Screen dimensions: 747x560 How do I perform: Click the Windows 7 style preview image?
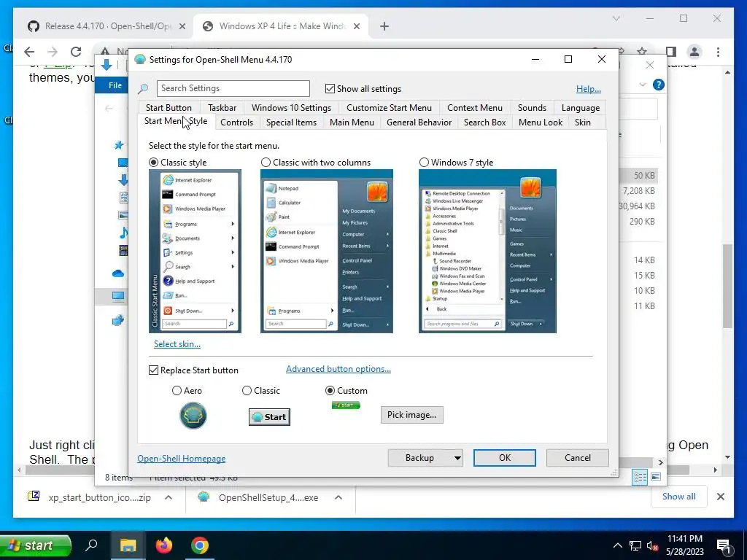pos(487,251)
